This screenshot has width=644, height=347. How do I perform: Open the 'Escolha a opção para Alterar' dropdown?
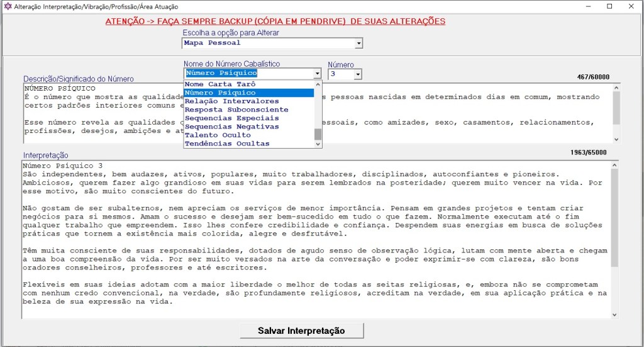coord(358,43)
